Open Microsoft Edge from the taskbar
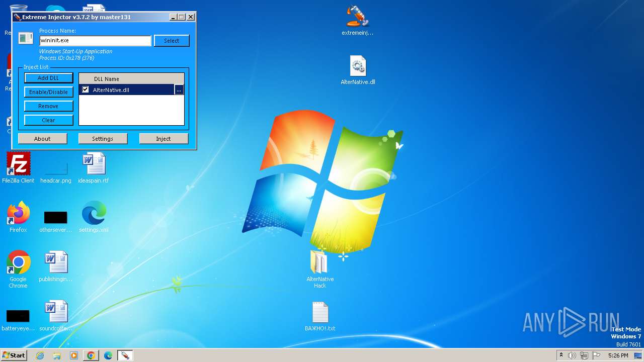The width and height of the screenshot is (644, 362). point(108,355)
